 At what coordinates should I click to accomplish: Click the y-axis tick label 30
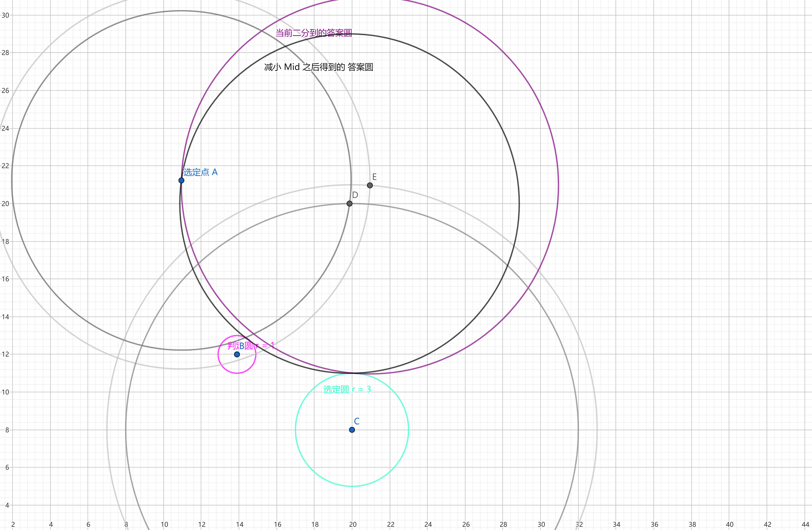(x=6, y=15)
